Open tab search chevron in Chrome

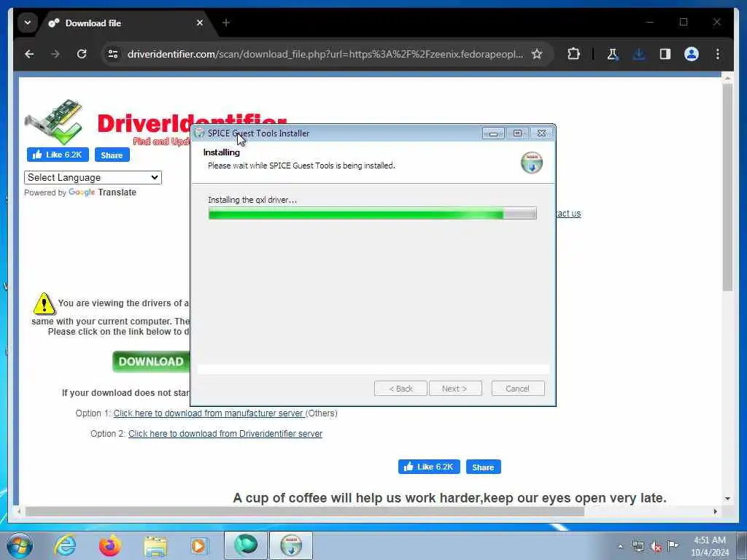coord(28,23)
